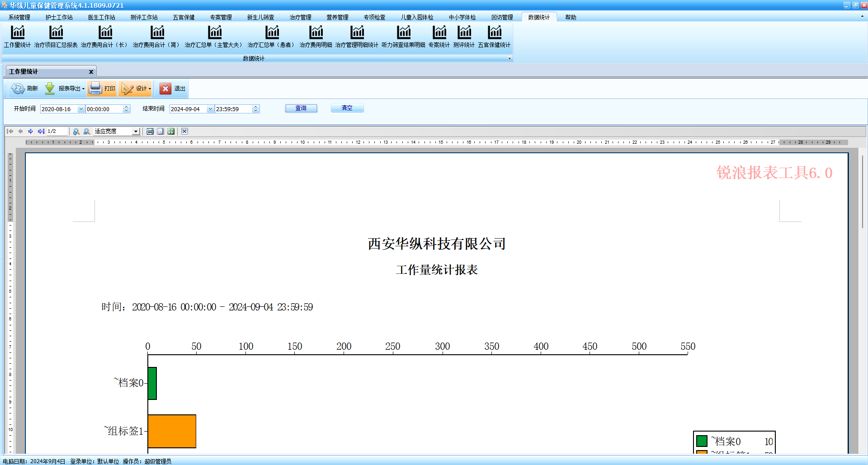Image resolution: width=868 pixels, height=465 pixels.
Task: Click the orange 组标签1 bar in chart
Action: pos(172,431)
